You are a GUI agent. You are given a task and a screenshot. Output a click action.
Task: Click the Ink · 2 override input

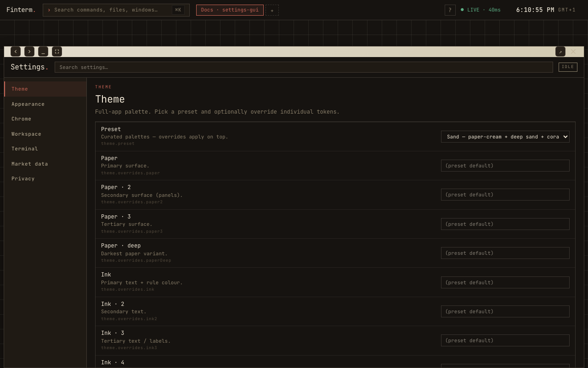[505, 311]
